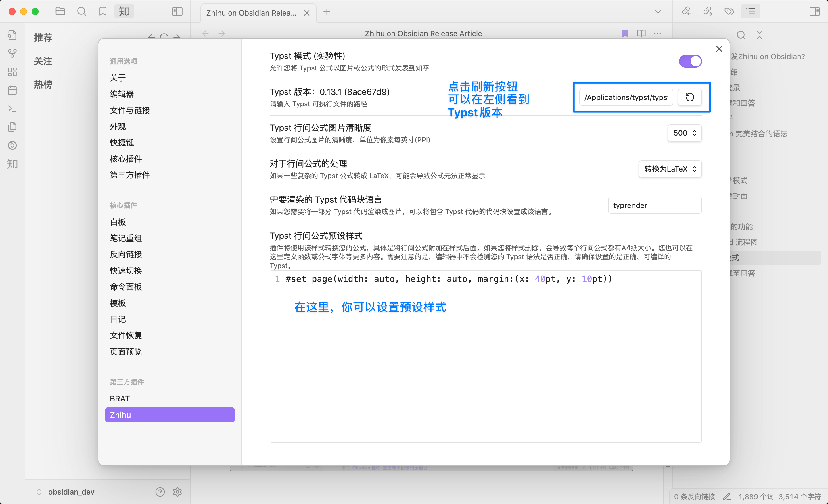
Task: Toggle the right sidebar panel
Action: tap(814, 11)
